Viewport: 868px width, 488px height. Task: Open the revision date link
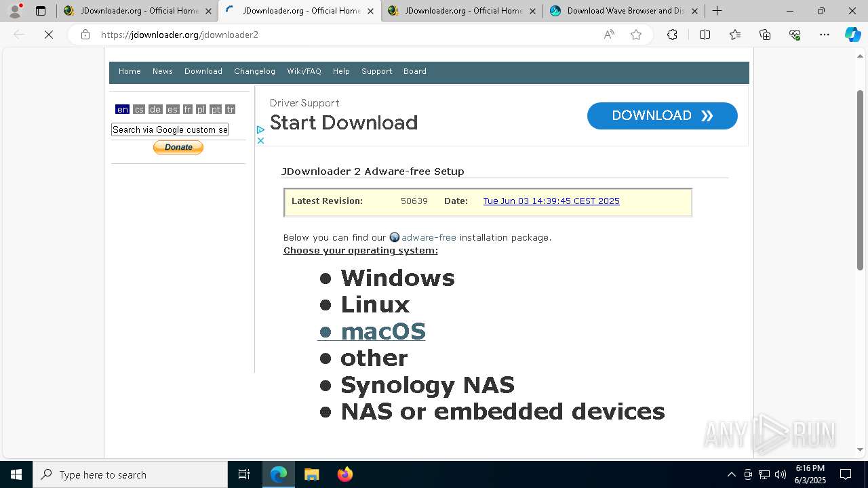pos(551,201)
